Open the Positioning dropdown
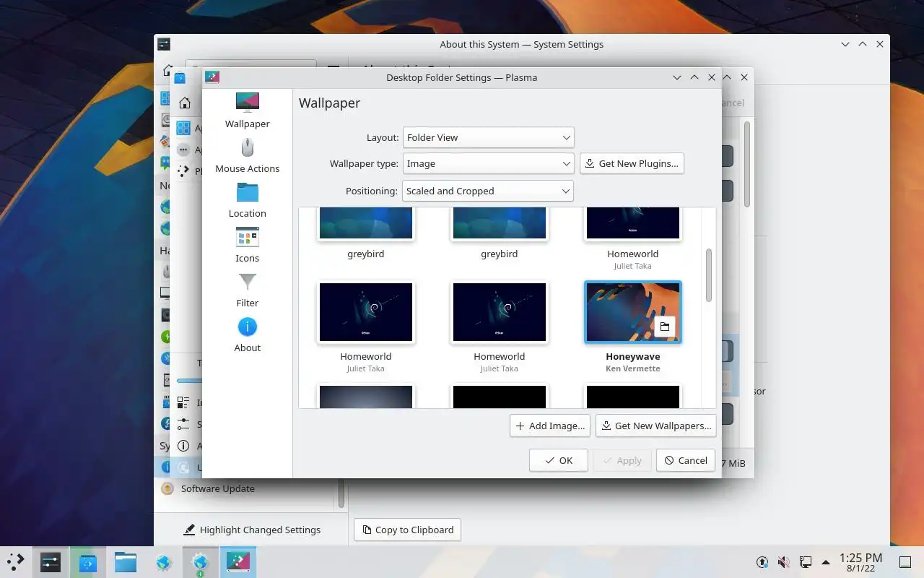 coord(488,191)
